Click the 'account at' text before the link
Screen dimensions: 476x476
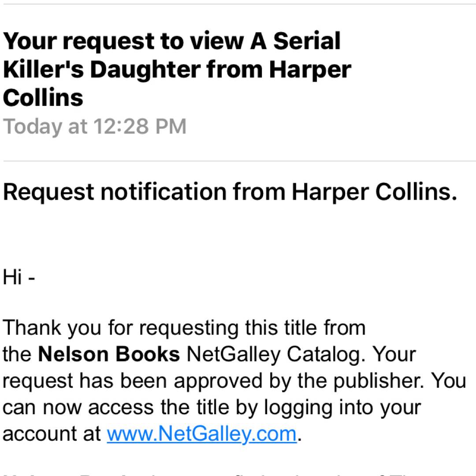[52, 434]
